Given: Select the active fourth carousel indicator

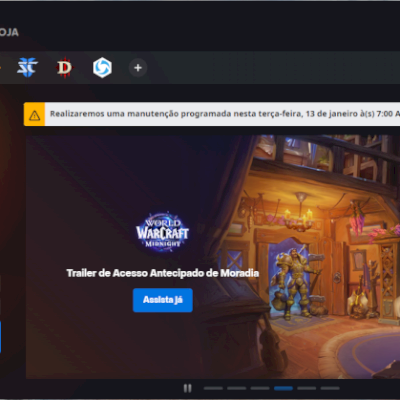Looking at the screenshot, I should tap(283, 388).
